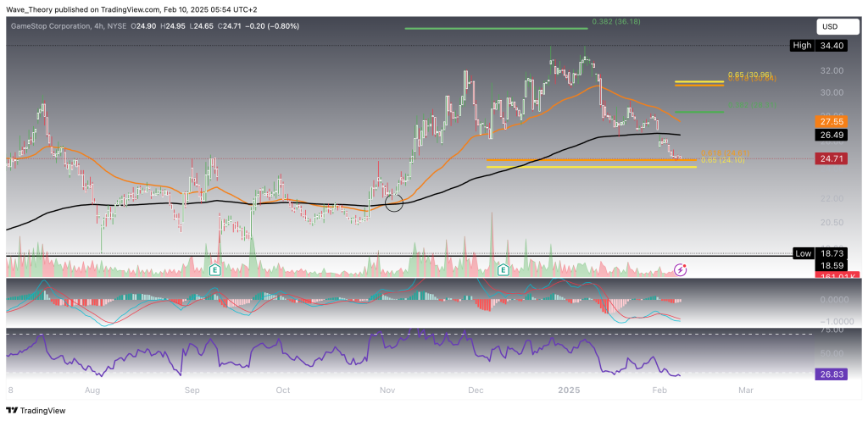Click the Nov label on time axis

[x=388, y=391]
